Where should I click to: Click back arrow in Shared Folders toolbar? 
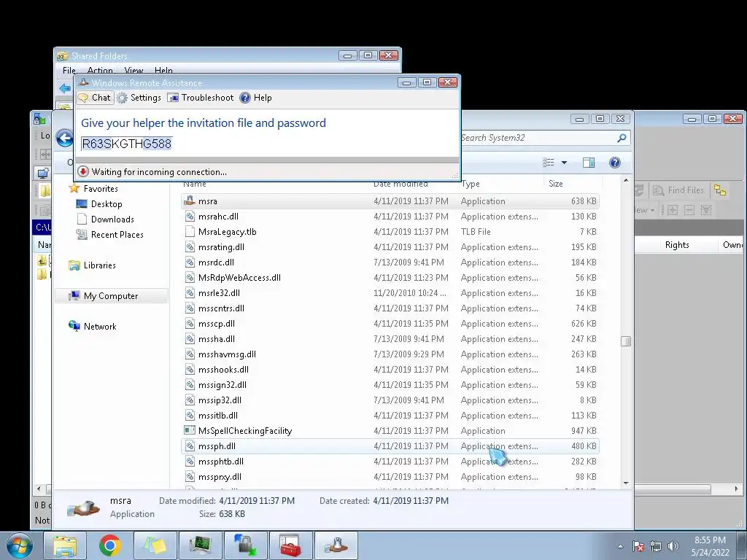click(65, 88)
